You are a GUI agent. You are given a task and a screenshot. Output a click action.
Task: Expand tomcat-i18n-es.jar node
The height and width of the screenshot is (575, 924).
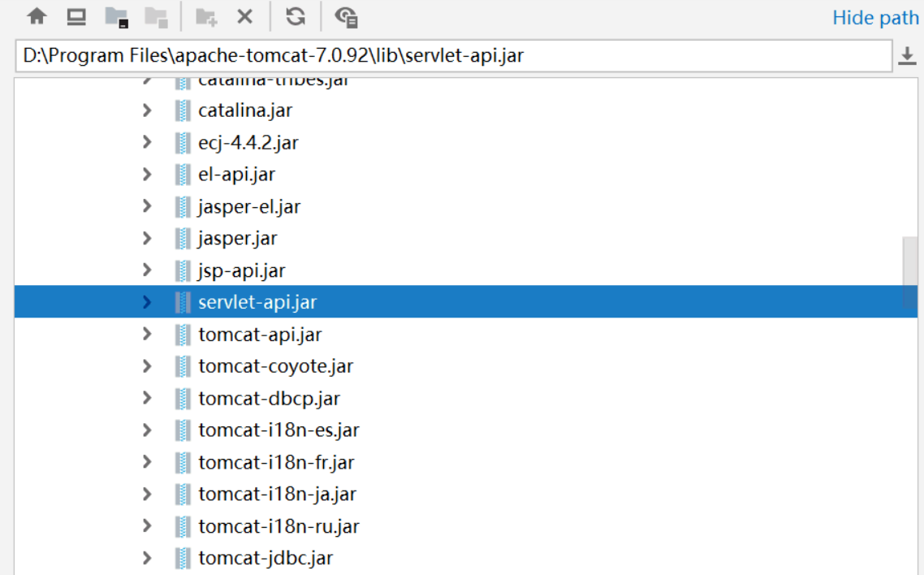[x=147, y=430]
